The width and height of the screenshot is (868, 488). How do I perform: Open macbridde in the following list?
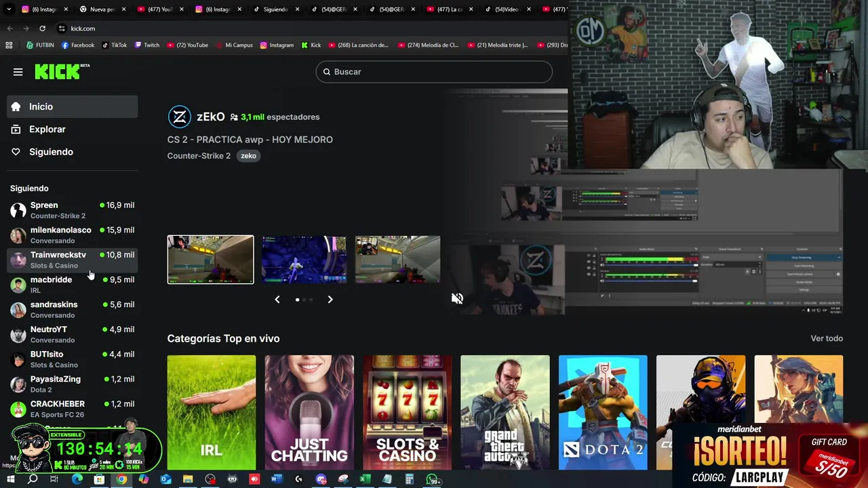point(73,285)
